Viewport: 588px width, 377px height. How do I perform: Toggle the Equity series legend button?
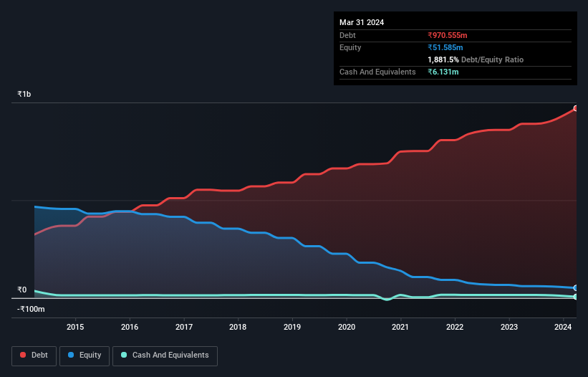tap(85, 355)
